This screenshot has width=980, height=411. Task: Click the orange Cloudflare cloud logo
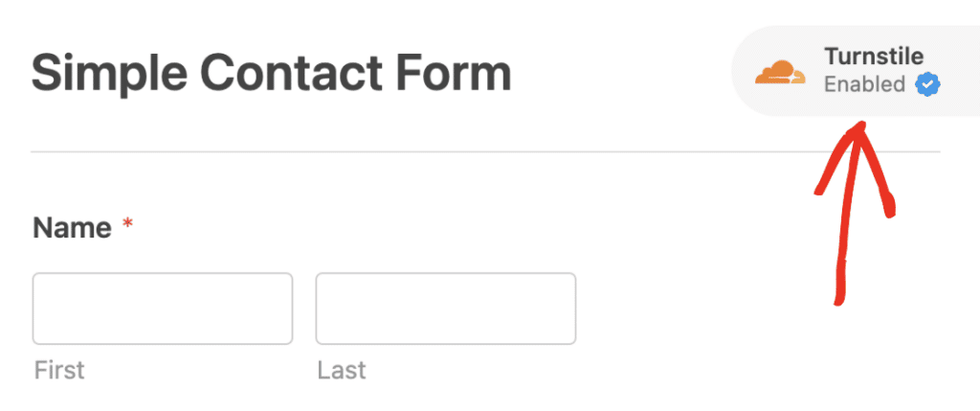780,72
